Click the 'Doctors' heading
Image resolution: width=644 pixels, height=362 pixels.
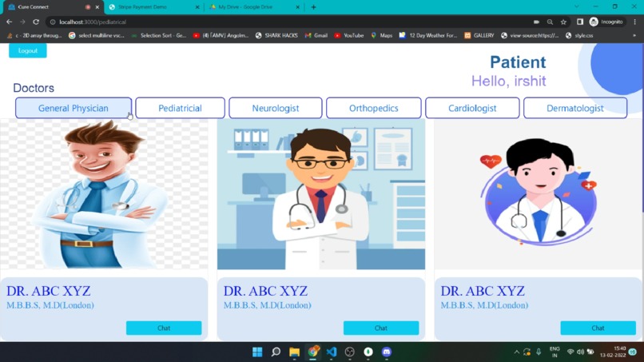(34, 88)
